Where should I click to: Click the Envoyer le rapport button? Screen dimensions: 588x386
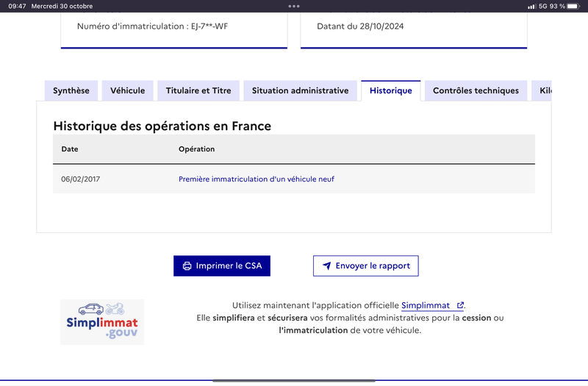(x=365, y=266)
